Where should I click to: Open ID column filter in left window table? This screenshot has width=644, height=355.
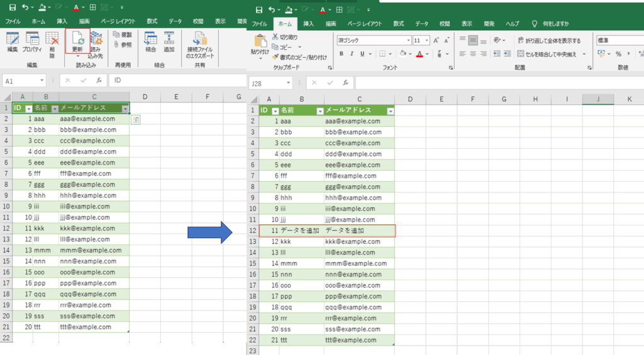(29, 109)
